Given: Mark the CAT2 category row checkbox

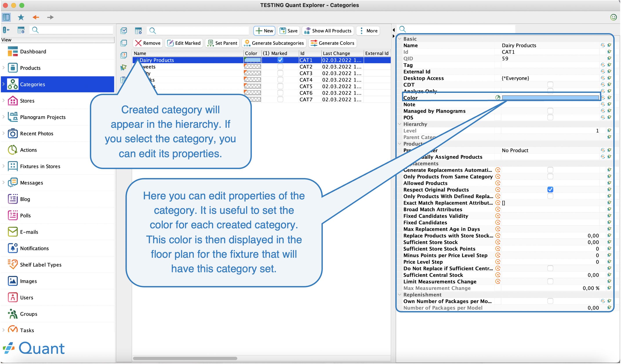Looking at the screenshot, I should click(x=280, y=67).
